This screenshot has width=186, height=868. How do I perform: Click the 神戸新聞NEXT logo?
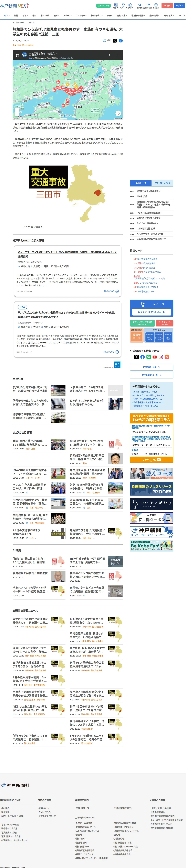click(15, 6)
